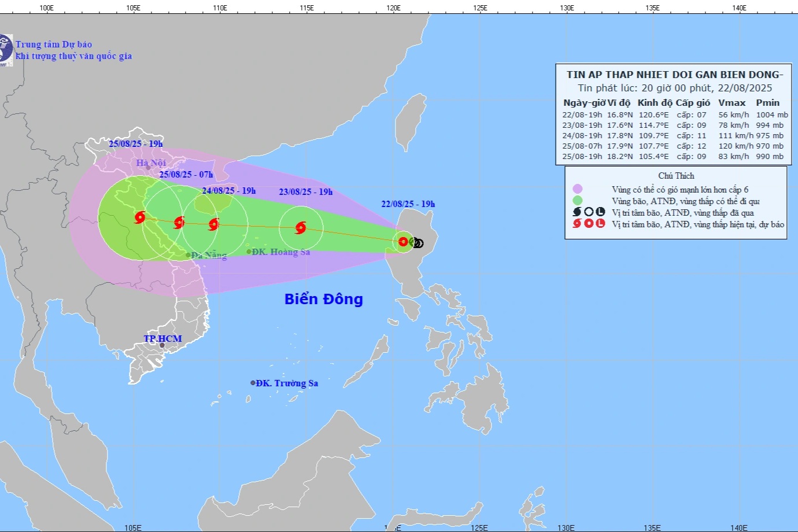Click the red L low-pressure symbol in legend
Viewport: 798px width, 532px height.
pos(600,224)
